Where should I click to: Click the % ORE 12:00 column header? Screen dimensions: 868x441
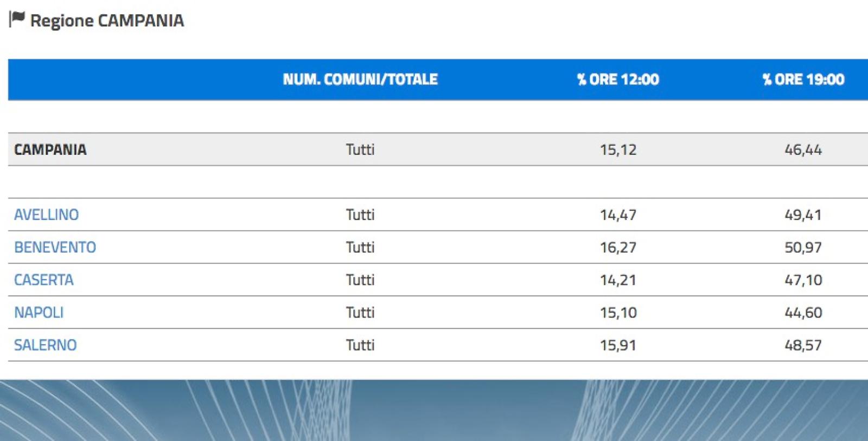coord(618,79)
